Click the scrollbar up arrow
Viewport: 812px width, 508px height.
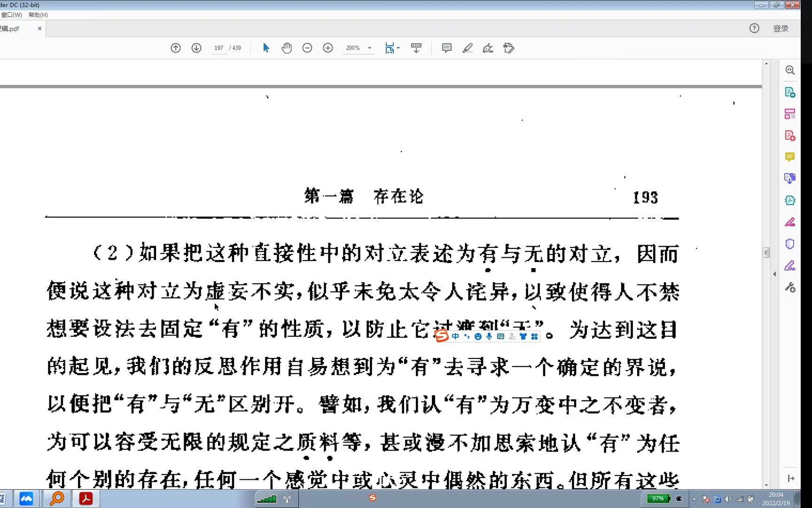point(766,63)
